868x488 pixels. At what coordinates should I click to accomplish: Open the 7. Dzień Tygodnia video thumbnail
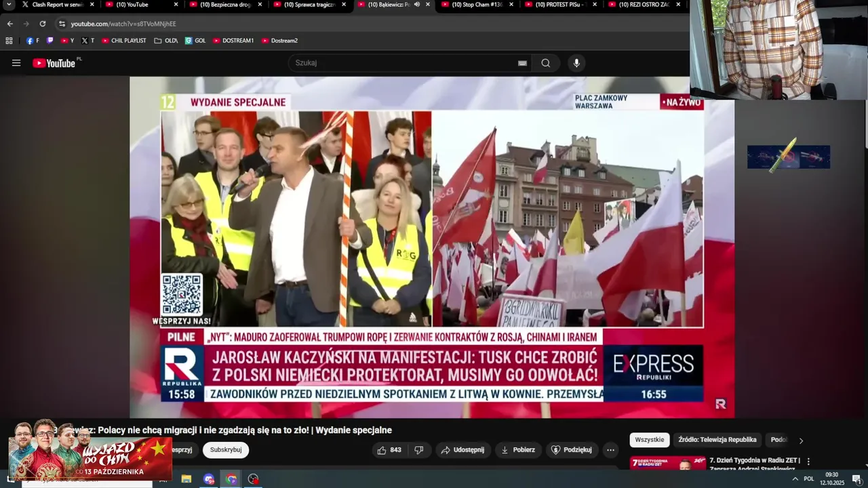pos(668,463)
